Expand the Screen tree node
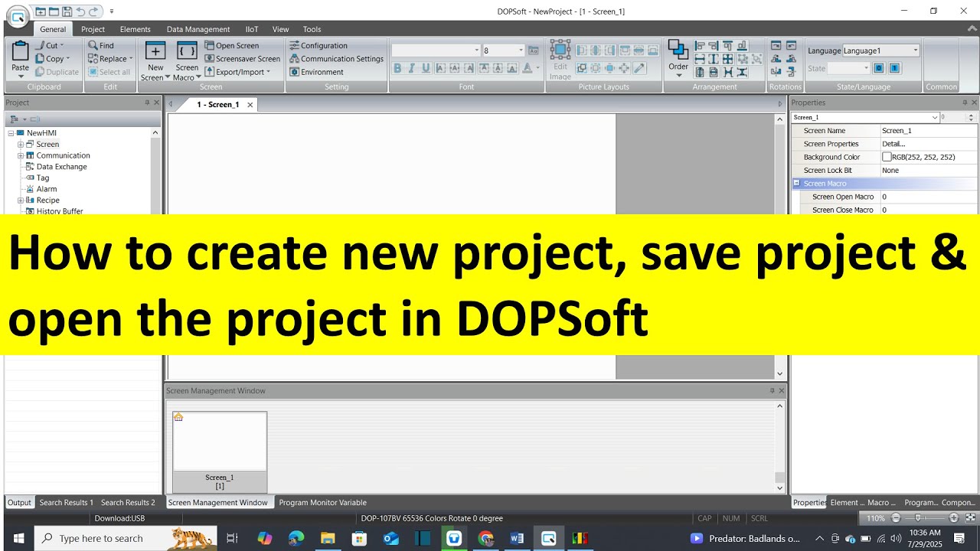Viewport: 980px width, 551px height. point(21,144)
